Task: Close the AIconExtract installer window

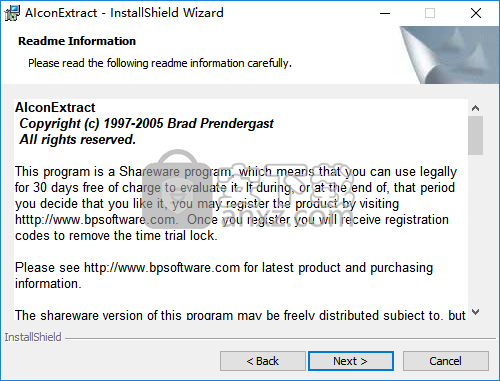Action: point(476,13)
